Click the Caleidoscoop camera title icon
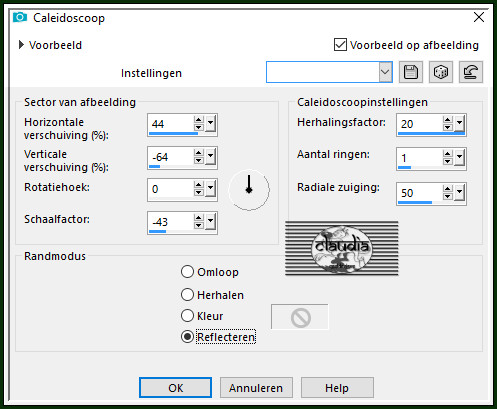 (x=20, y=17)
